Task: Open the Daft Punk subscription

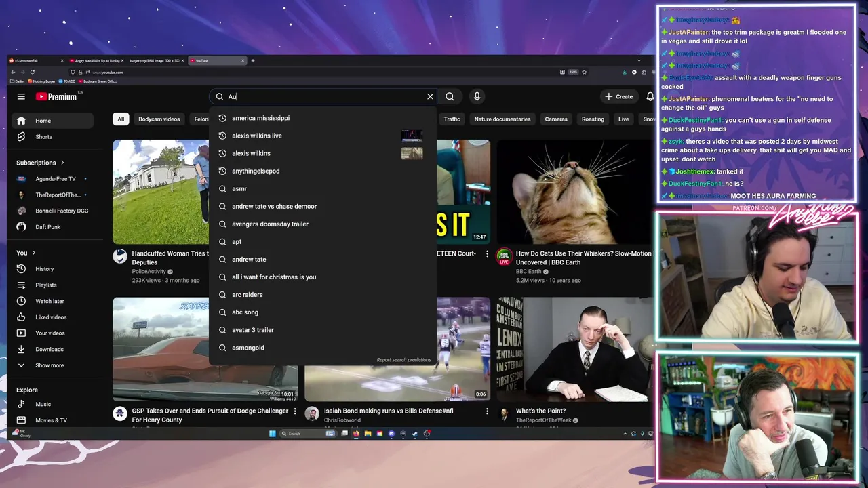Action: coord(53,227)
